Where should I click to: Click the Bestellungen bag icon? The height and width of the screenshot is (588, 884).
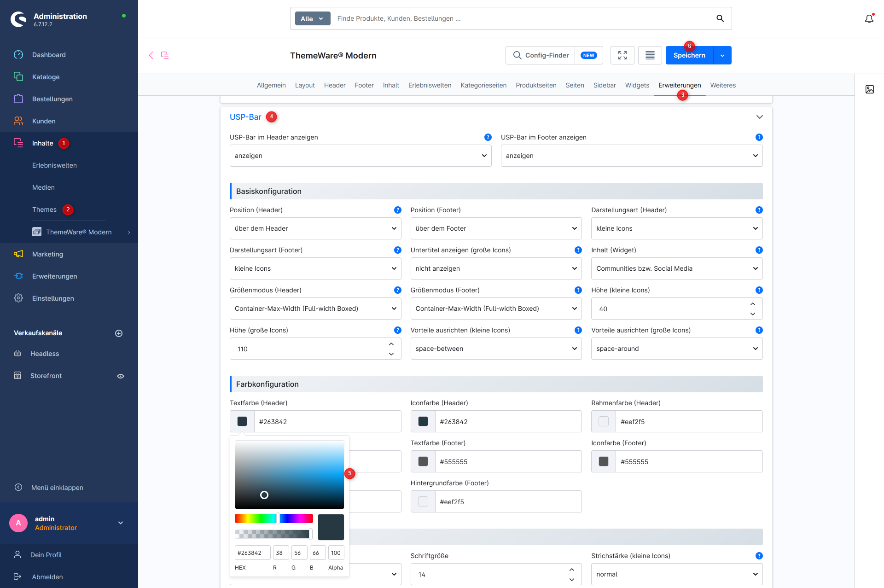click(x=18, y=99)
